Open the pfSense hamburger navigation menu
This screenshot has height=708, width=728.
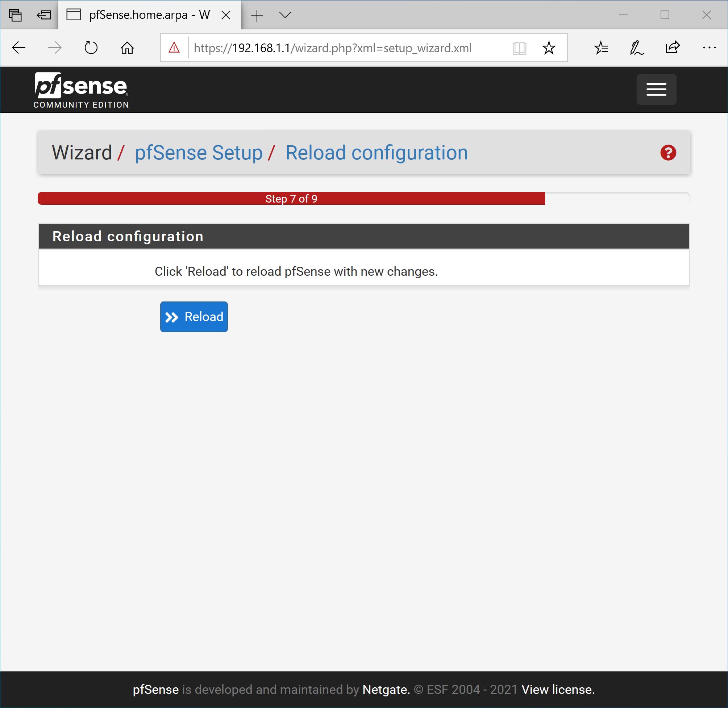point(656,89)
